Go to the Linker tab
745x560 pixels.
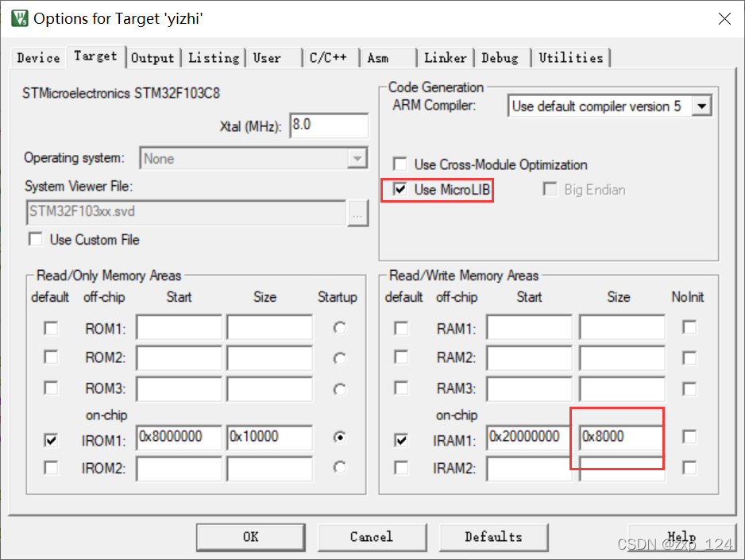446,58
